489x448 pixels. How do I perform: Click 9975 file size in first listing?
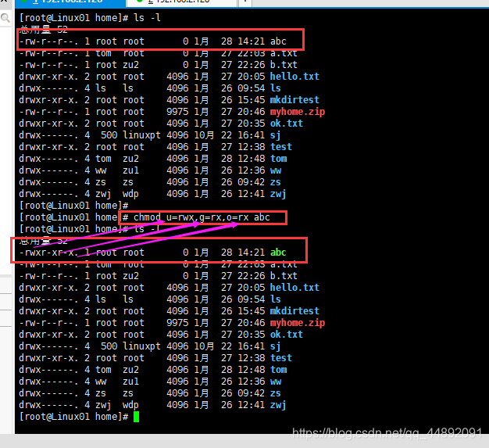click(177, 112)
